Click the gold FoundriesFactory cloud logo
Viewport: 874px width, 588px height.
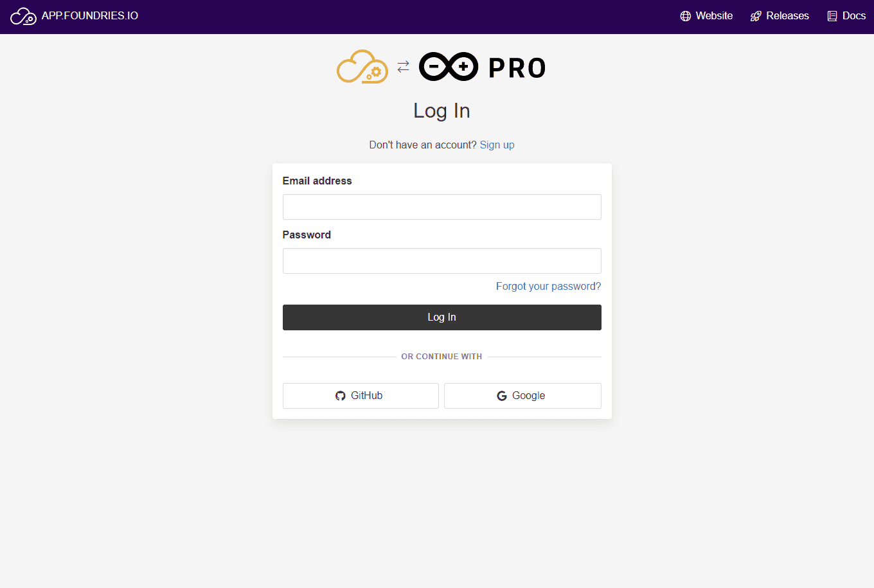coord(362,67)
